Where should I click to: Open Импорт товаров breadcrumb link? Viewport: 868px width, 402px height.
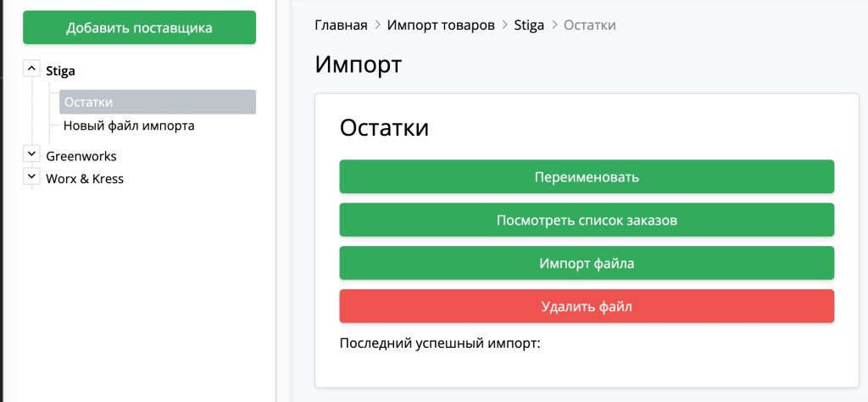coord(441,25)
